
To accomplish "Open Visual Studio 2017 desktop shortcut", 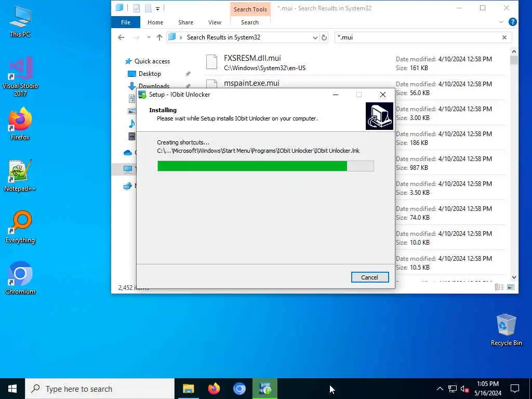I will (20, 76).
